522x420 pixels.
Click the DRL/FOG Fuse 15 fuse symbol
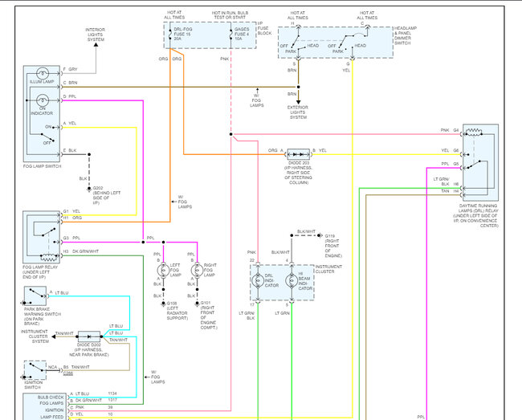click(169, 35)
